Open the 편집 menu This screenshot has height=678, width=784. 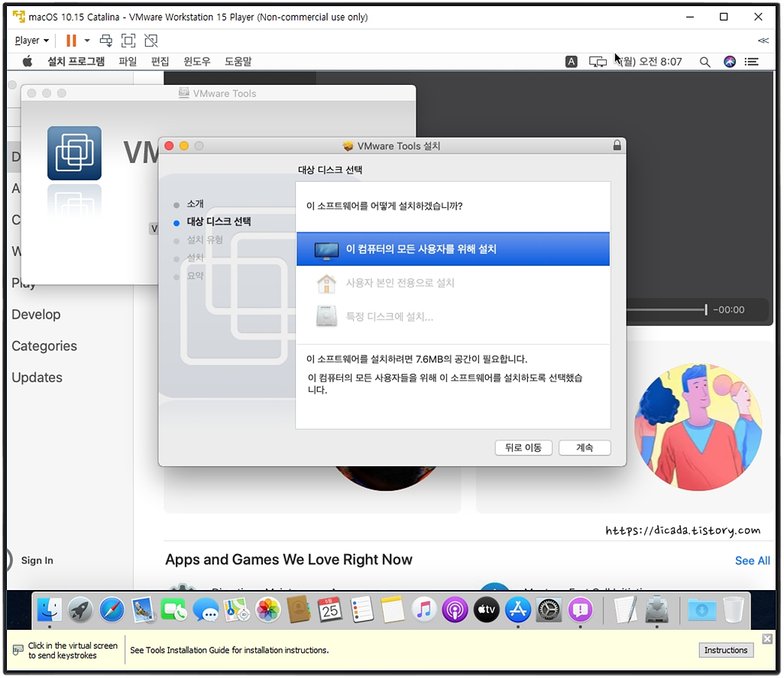pos(160,61)
